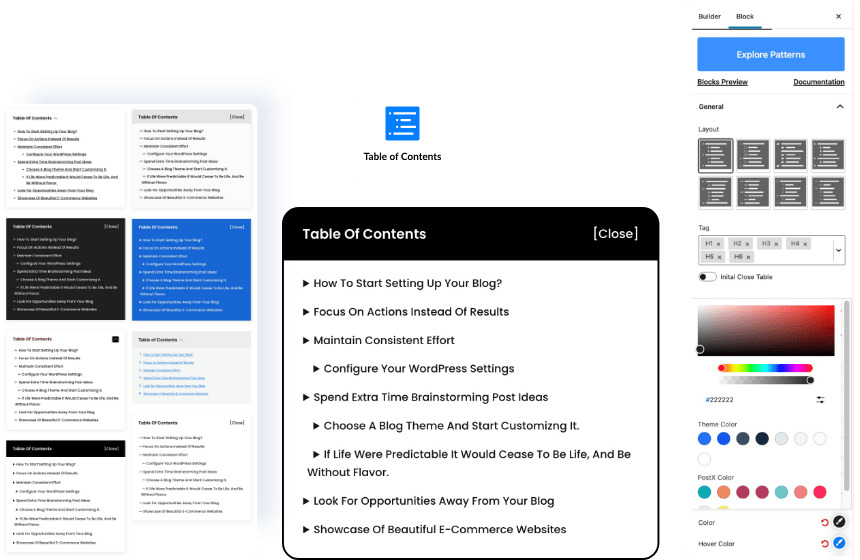Pick the teal PostX Color swatch
This screenshot has width=860, height=560.
point(704,492)
